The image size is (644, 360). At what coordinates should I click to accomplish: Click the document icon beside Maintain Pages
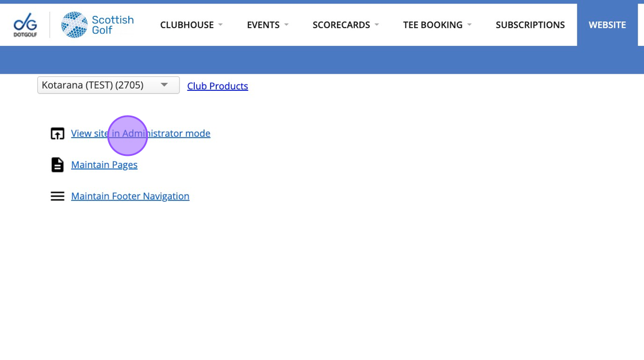57,165
